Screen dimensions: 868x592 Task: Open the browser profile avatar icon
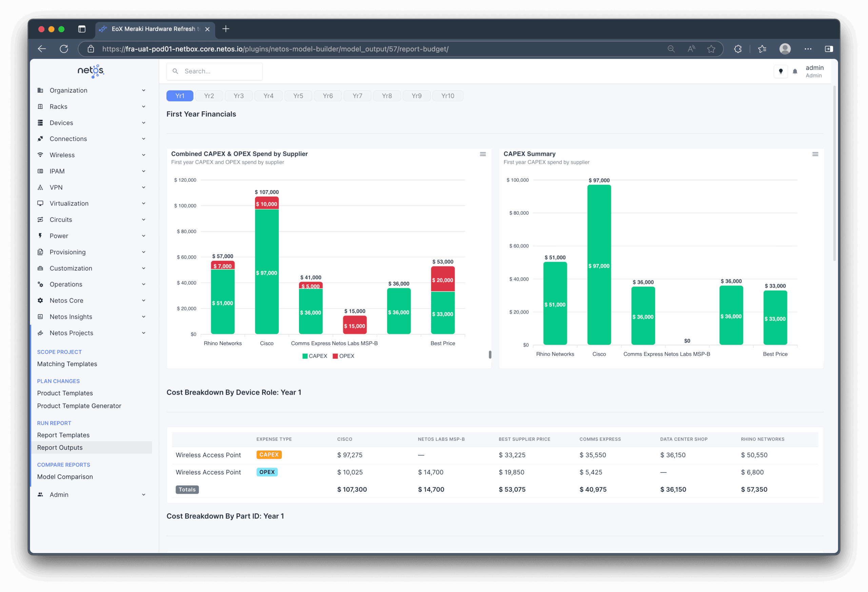coord(785,49)
